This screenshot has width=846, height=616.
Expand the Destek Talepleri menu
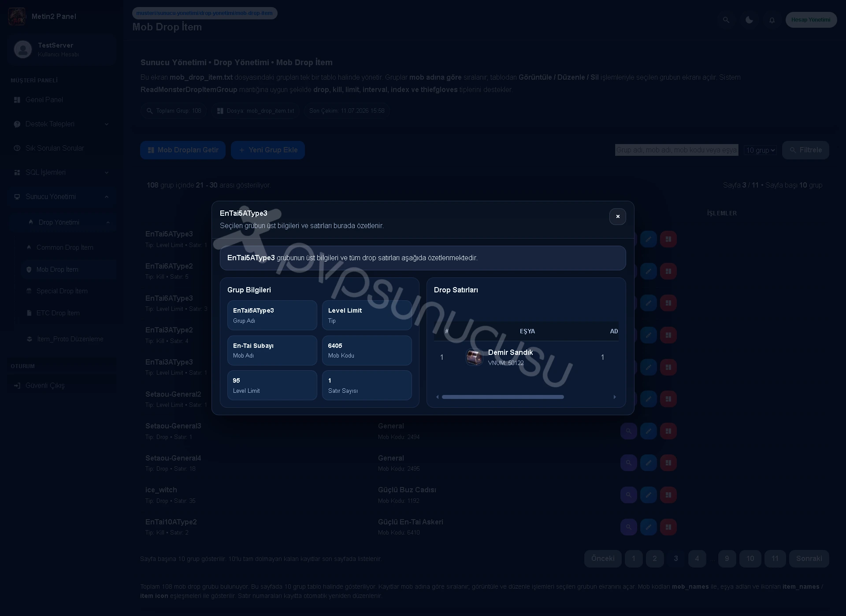pyautogui.click(x=62, y=124)
